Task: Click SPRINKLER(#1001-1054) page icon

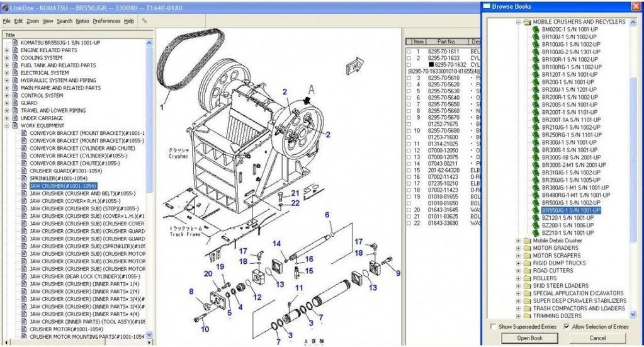Action: click(x=24, y=178)
